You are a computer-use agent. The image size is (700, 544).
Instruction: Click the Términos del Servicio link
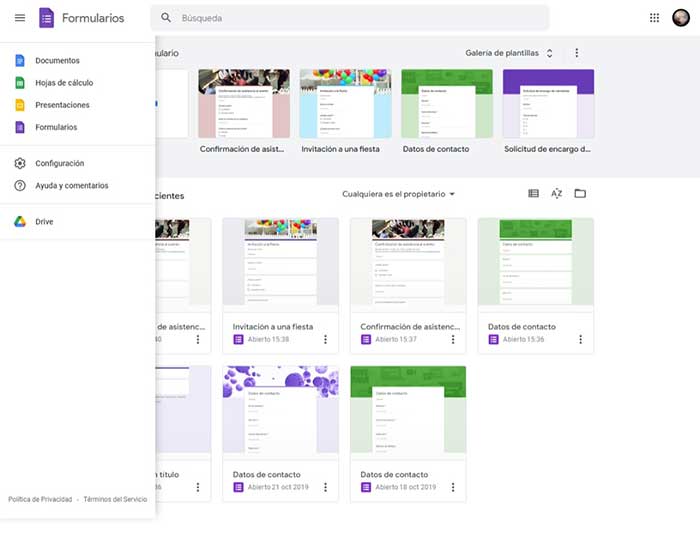pos(115,499)
